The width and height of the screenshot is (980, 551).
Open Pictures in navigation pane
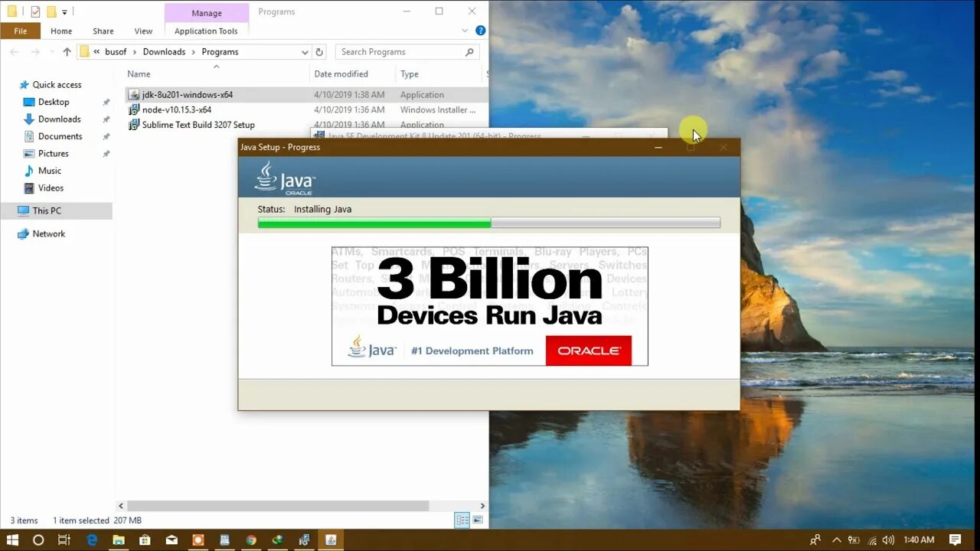tap(53, 154)
